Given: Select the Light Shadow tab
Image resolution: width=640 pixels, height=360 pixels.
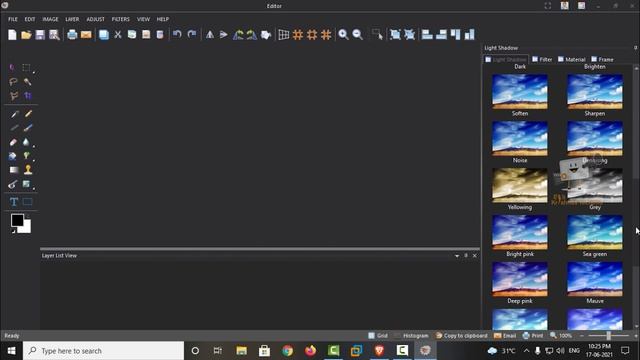Looking at the screenshot, I should click(x=506, y=60).
